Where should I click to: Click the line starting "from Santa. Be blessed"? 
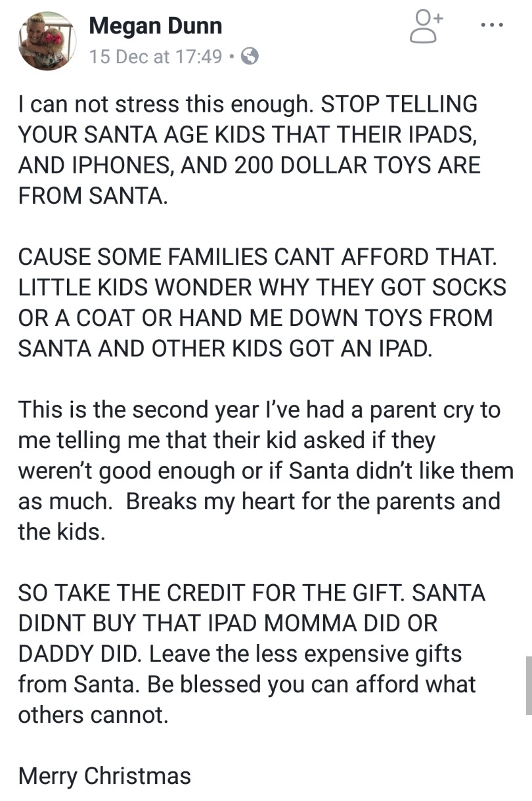(x=246, y=684)
